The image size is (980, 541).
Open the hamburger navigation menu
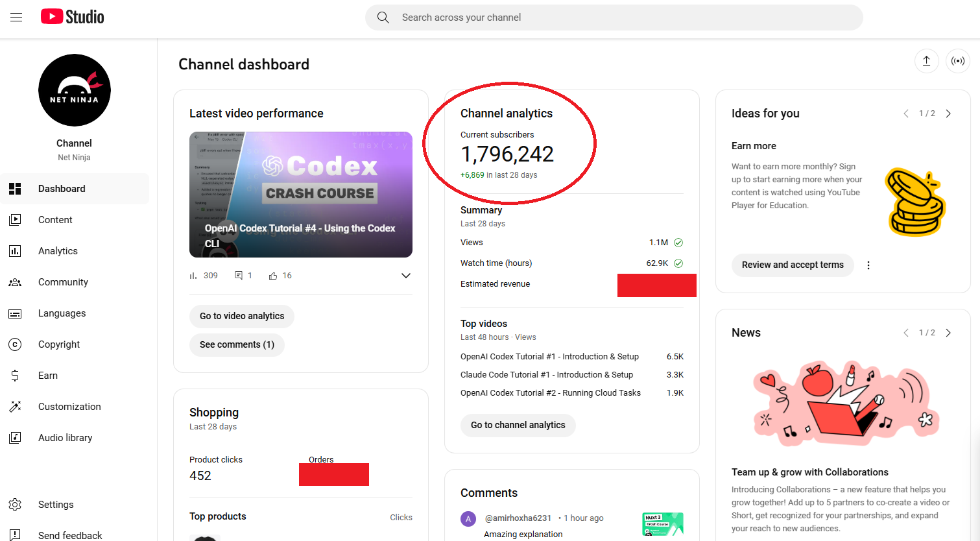click(x=16, y=18)
